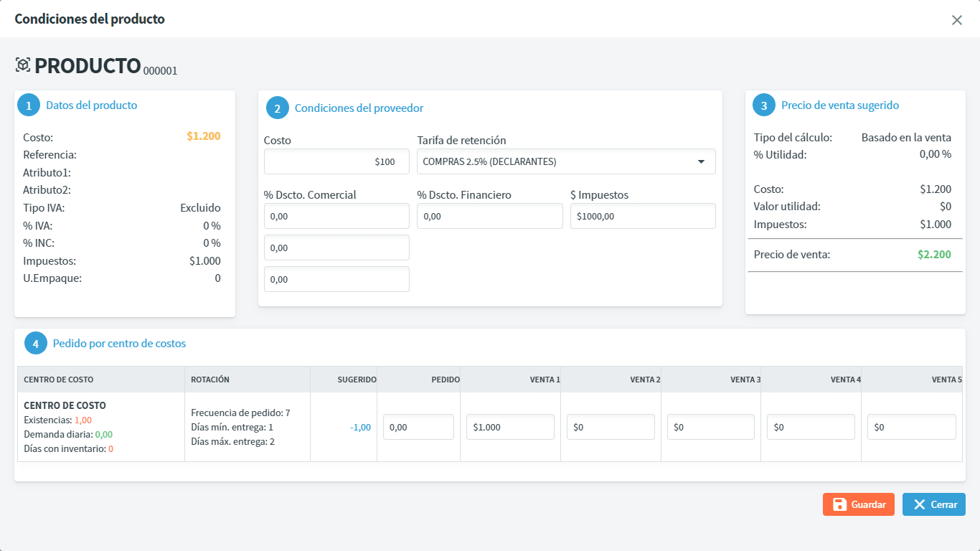Screen dimensions: 980x551
Task: Click the Días con inventario: 0 text
Action: click(x=68, y=448)
